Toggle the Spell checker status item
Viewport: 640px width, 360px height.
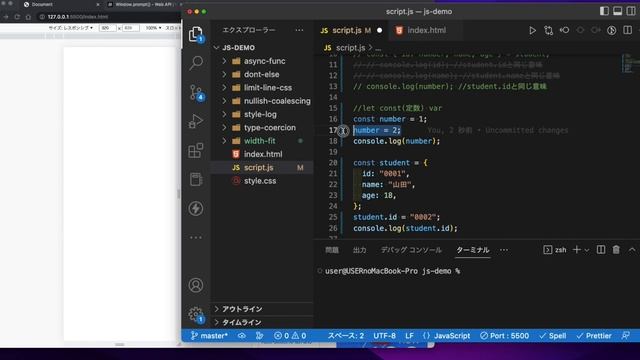click(553, 336)
